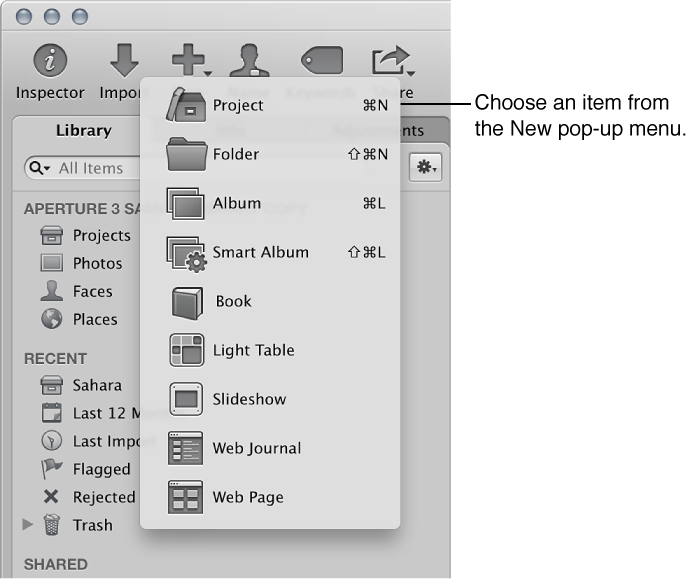Choose Folder from the New menu
The width and height of the screenshot is (700, 580).
pos(270,154)
